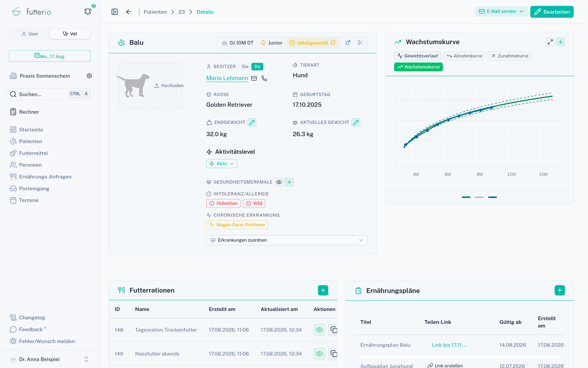
Task: Select the Wachstumskurve chart tab
Action: pyautogui.click(x=418, y=67)
